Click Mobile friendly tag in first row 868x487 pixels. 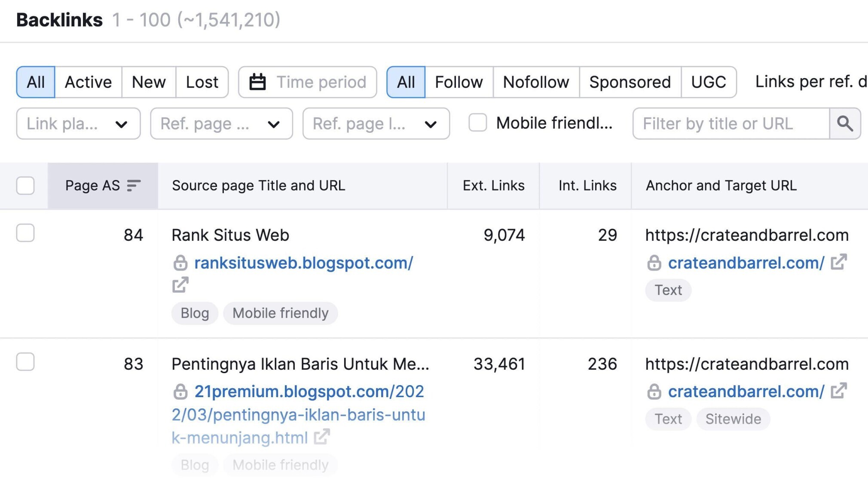pyautogui.click(x=280, y=313)
